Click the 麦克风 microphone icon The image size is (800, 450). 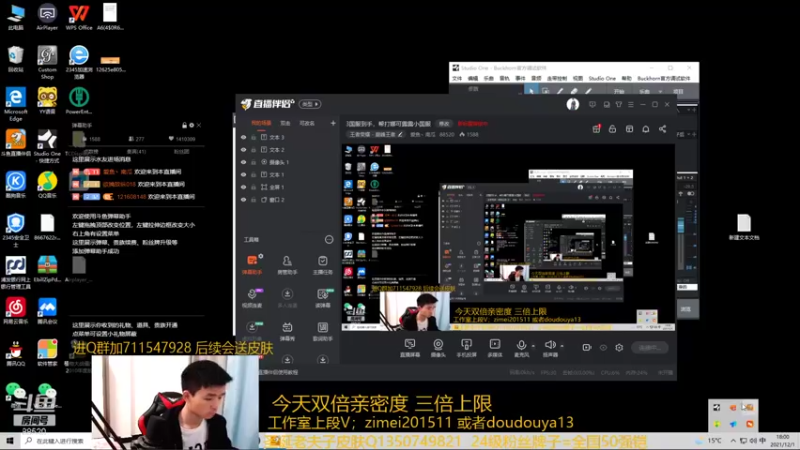[x=521, y=345]
